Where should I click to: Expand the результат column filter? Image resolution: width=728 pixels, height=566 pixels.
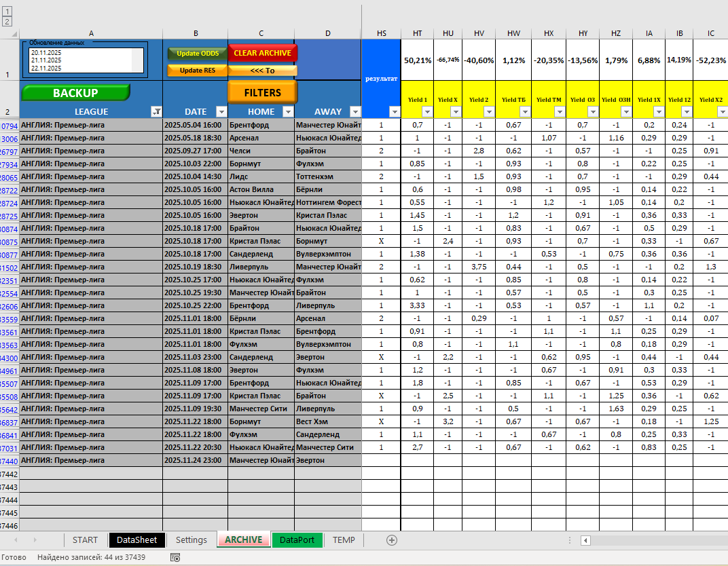(x=395, y=112)
